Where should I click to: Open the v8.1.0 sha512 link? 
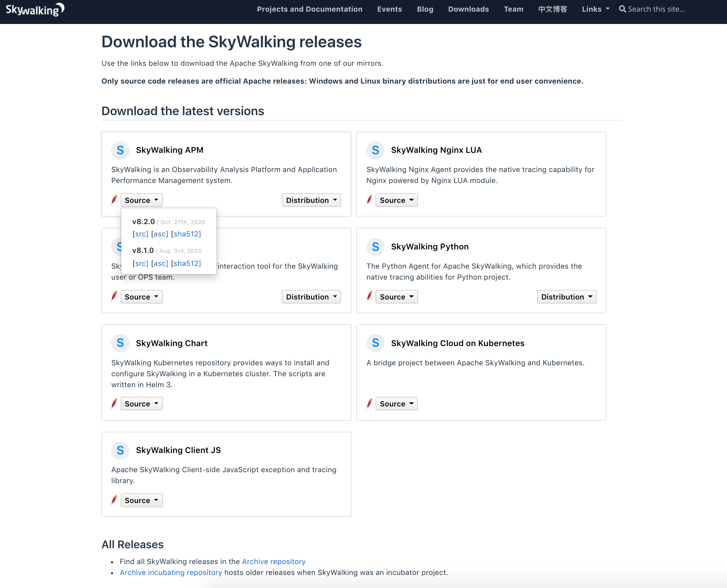click(x=186, y=264)
